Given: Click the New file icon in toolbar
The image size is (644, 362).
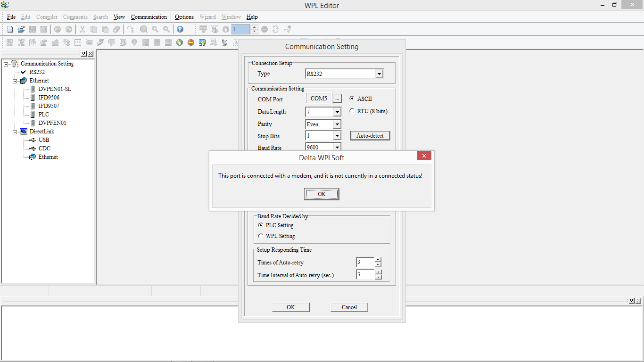Looking at the screenshot, I should (x=10, y=29).
